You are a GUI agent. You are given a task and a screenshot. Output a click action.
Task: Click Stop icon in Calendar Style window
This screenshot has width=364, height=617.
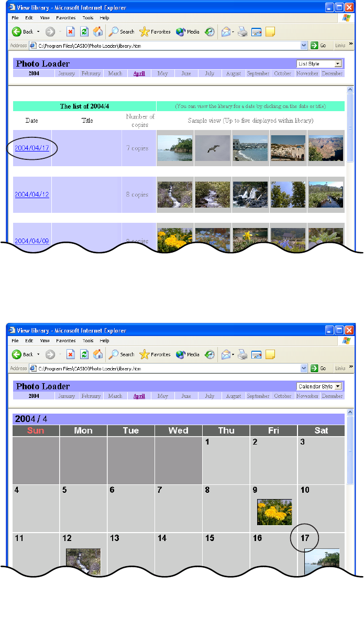(70, 354)
